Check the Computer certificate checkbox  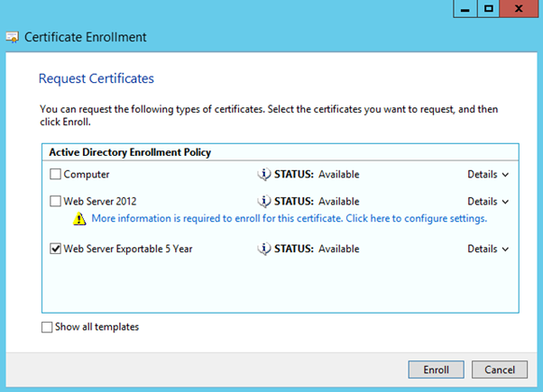[55, 175]
